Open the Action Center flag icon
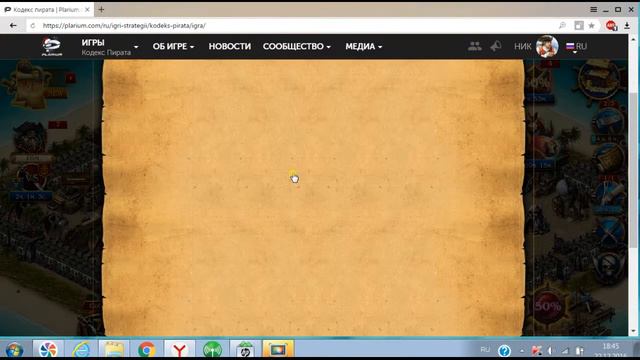The width and height of the screenshot is (640, 360). coord(536,350)
